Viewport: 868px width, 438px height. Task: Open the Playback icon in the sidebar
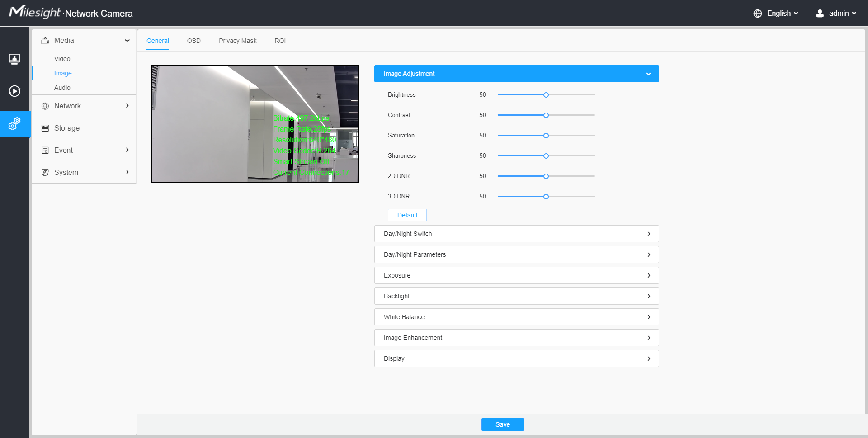[x=14, y=91]
